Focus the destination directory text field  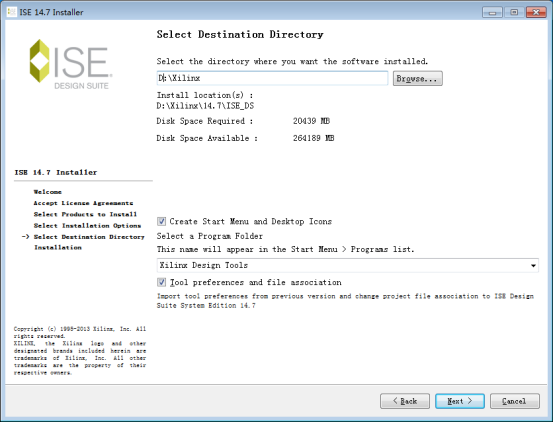272,78
